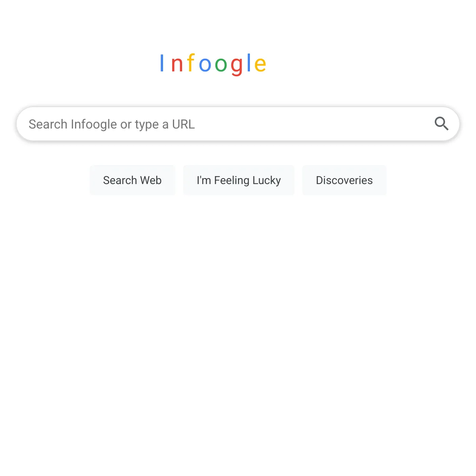The height and width of the screenshot is (476, 476).
Task: Click the blue lowercase l in logo
Action: point(249,63)
